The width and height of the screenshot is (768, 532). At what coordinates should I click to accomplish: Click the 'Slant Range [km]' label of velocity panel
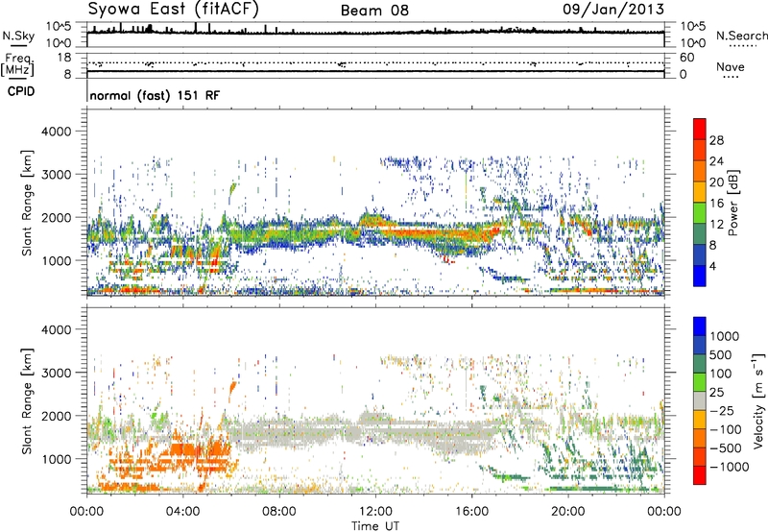27,401
